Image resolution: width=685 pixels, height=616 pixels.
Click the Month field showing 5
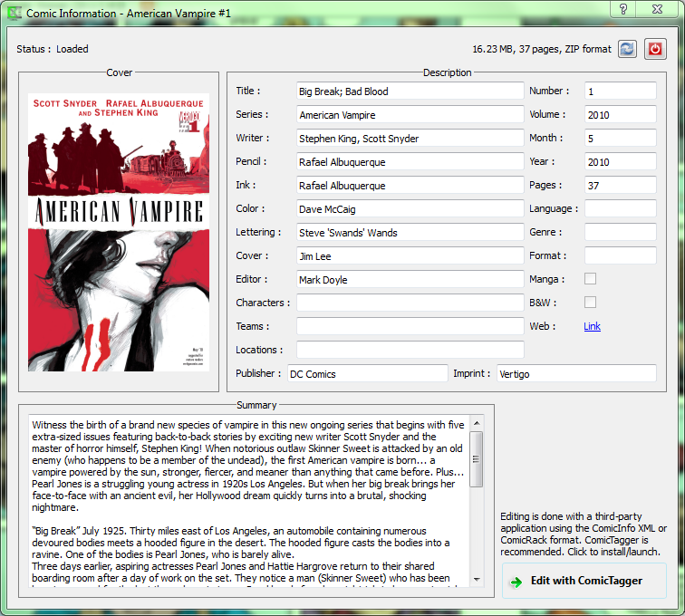[x=621, y=138]
